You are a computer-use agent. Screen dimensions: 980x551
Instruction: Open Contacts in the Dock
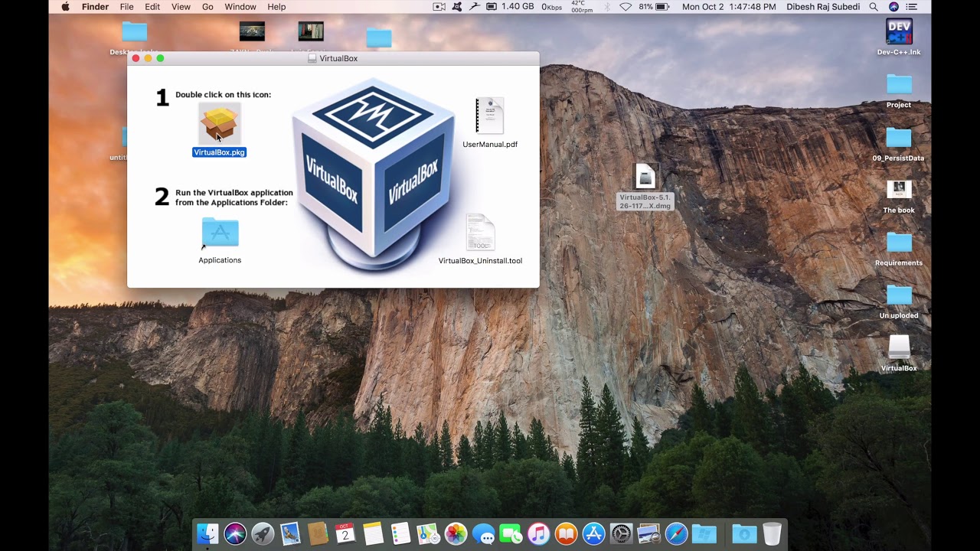tap(318, 533)
